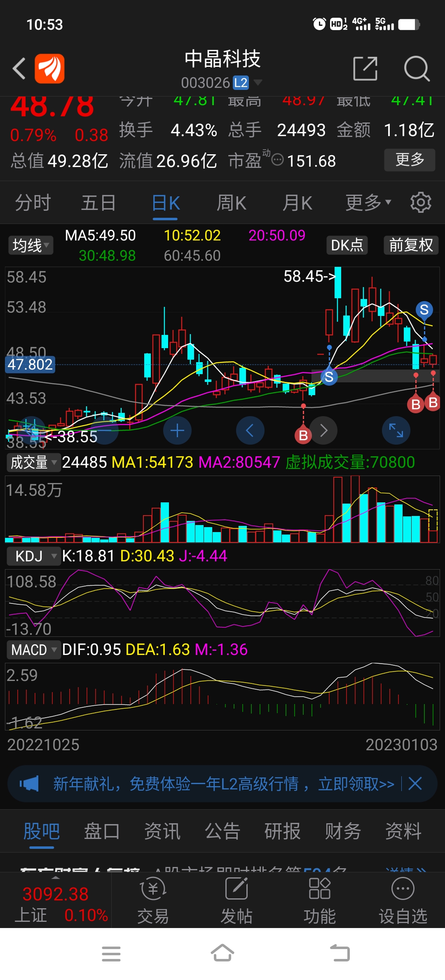Tap the 20230103 end date label
This screenshot has height=980, width=445.
(x=401, y=744)
